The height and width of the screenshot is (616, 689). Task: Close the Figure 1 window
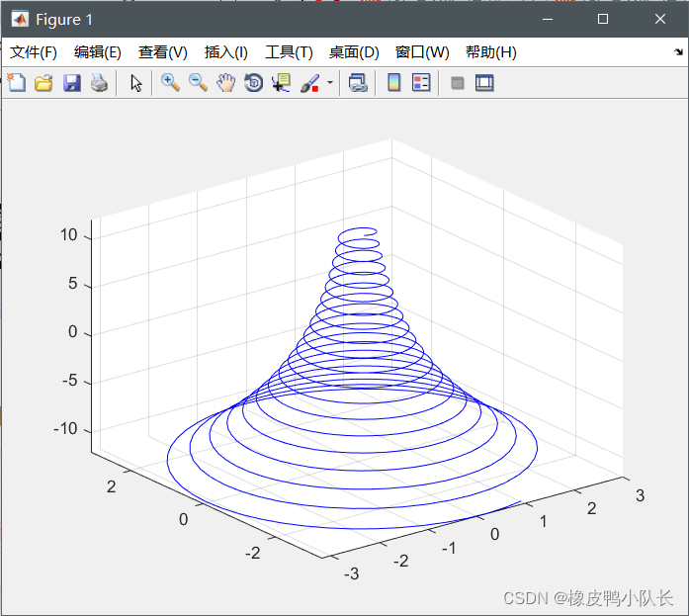[660, 19]
